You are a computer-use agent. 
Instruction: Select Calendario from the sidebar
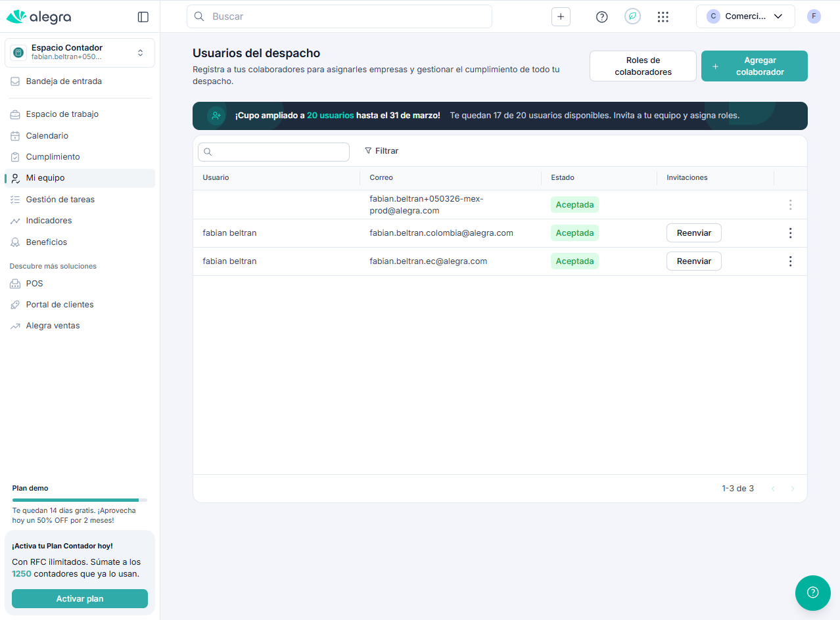pyautogui.click(x=47, y=136)
